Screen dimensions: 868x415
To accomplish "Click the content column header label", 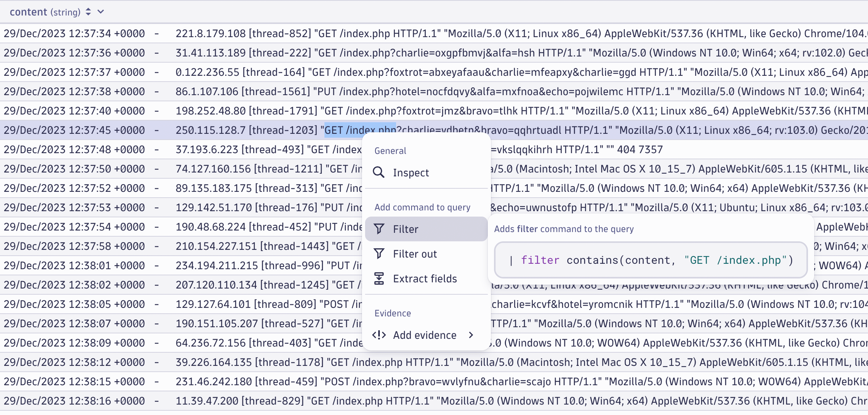I will pyautogui.click(x=29, y=11).
